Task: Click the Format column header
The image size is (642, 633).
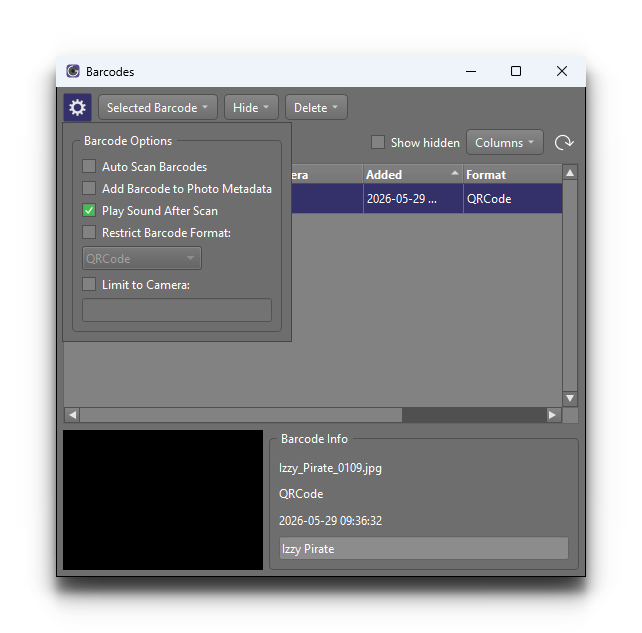Action: [x=513, y=174]
